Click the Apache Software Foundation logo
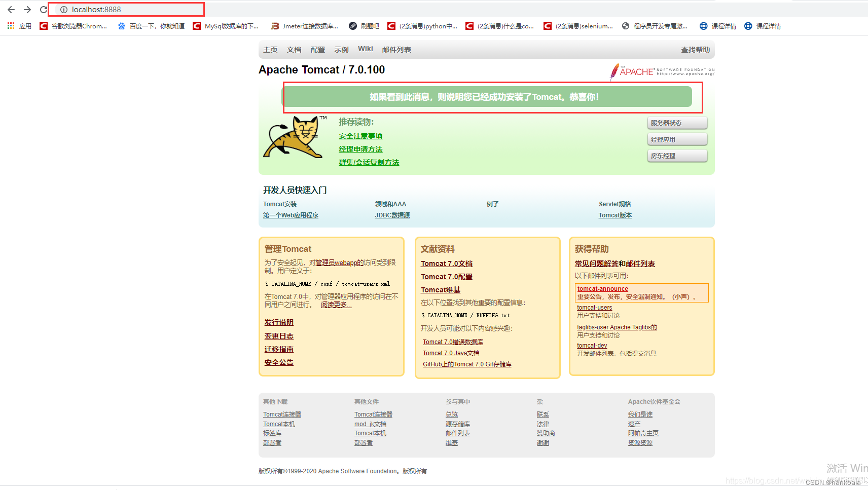Viewport: 868px width, 490px height. pyautogui.click(x=662, y=72)
